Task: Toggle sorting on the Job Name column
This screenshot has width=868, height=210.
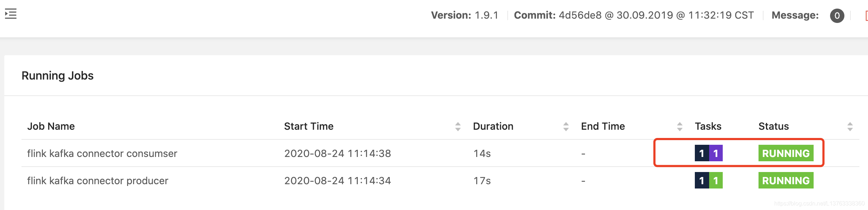Action: tap(51, 126)
